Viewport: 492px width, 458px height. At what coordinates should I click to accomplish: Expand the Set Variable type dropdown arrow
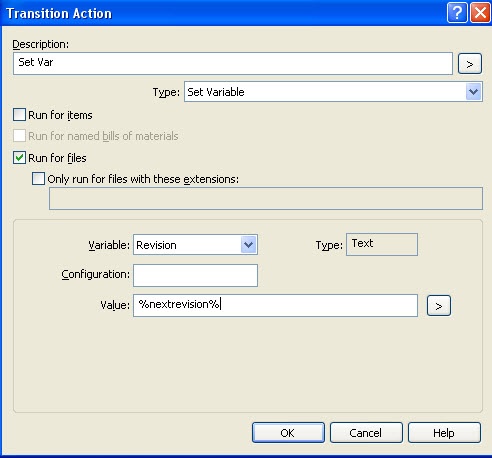click(473, 92)
